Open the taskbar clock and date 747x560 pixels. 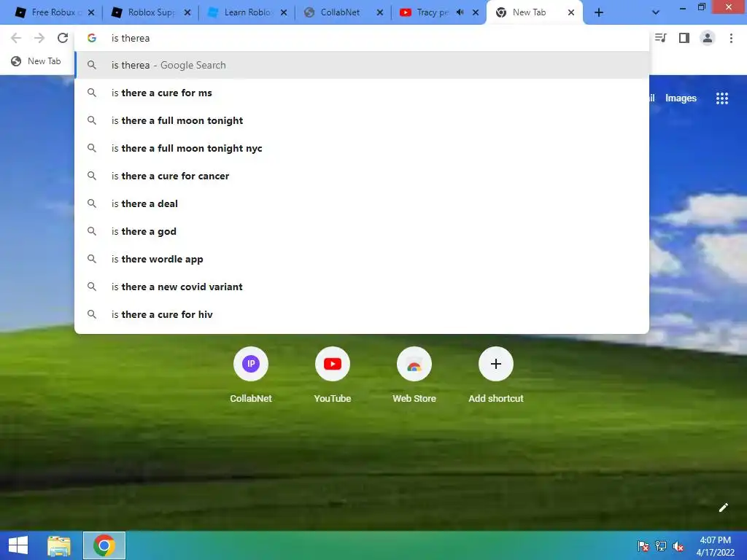715,546
